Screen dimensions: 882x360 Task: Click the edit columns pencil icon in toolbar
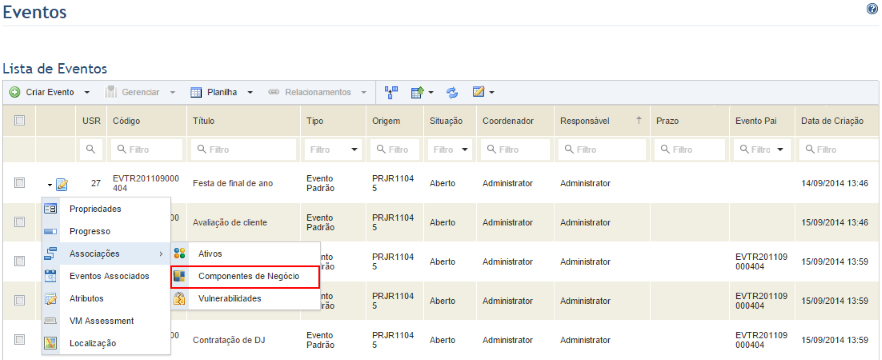(479, 92)
